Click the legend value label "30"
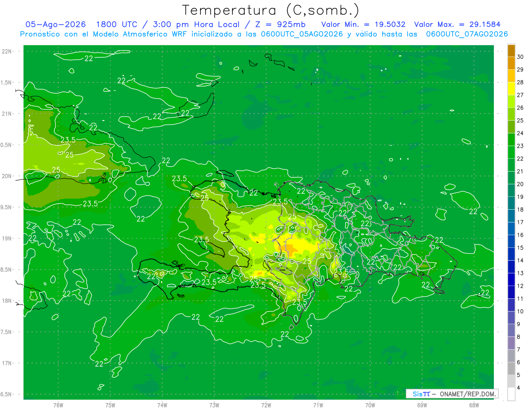Viewport: 532px width, 411px height. pyautogui.click(x=520, y=57)
